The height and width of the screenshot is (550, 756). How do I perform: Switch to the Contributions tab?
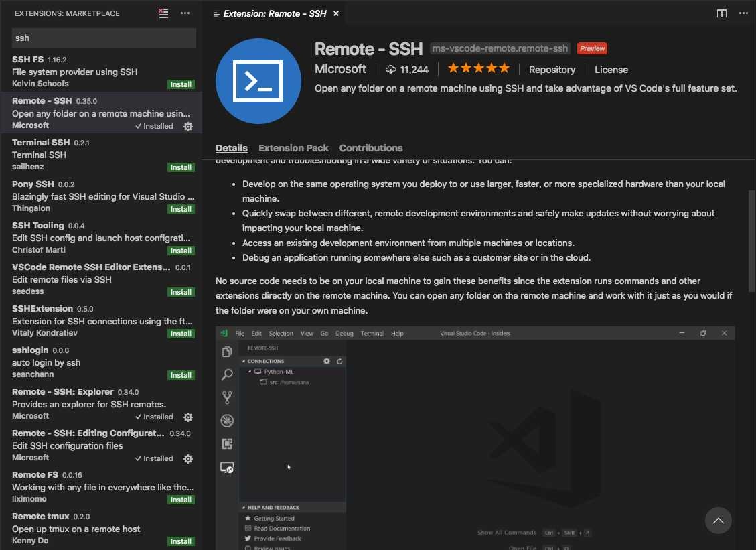pyautogui.click(x=371, y=148)
